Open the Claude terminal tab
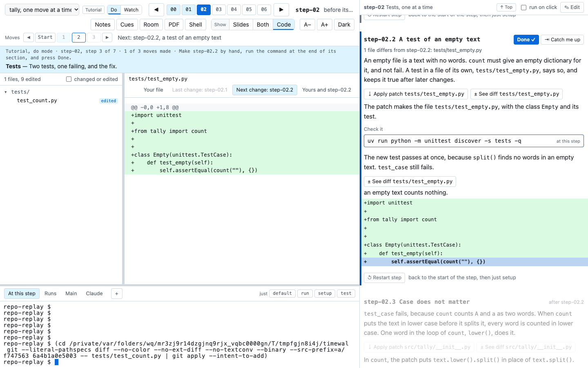The width and height of the screenshot is (588, 368). pos(94,294)
